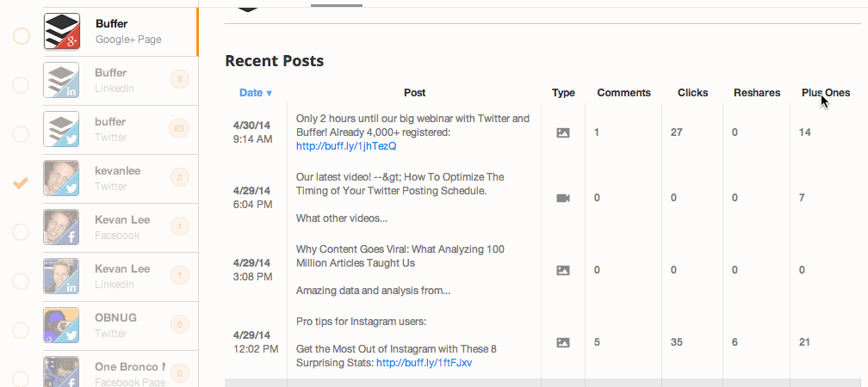Toggle the checked kevanlee Twitter selection circle
The image size is (868, 387).
click(x=21, y=182)
